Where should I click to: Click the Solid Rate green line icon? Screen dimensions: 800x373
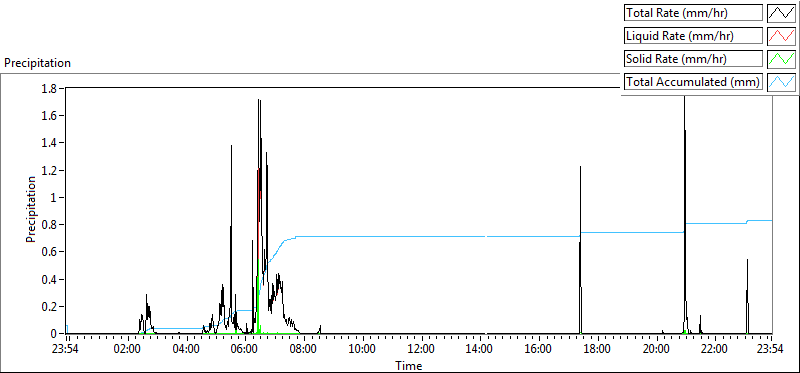coord(781,59)
